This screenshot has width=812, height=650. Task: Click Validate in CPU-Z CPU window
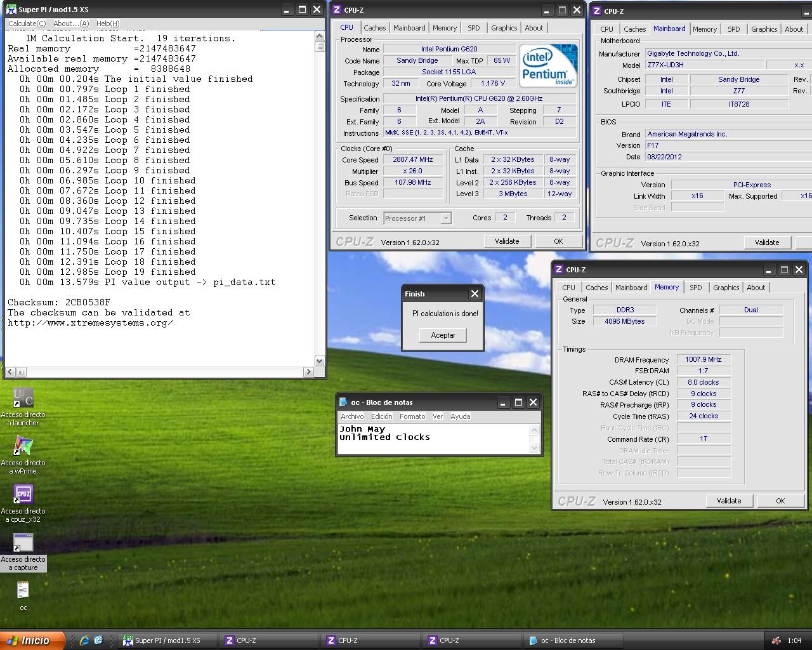tap(507, 241)
